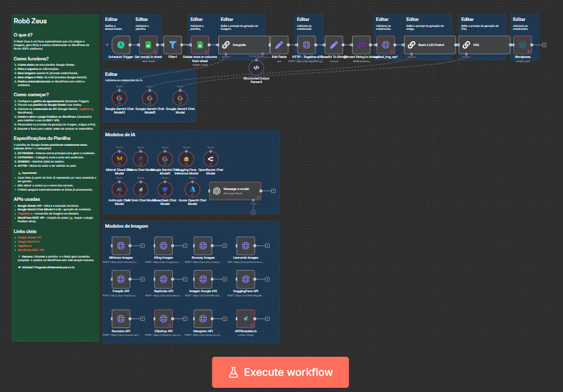
Task: Select the Message a model OpenAI node
Action: point(235,191)
